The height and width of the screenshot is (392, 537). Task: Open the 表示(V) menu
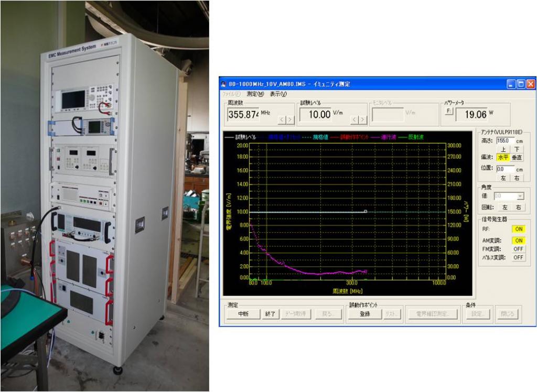[278, 94]
